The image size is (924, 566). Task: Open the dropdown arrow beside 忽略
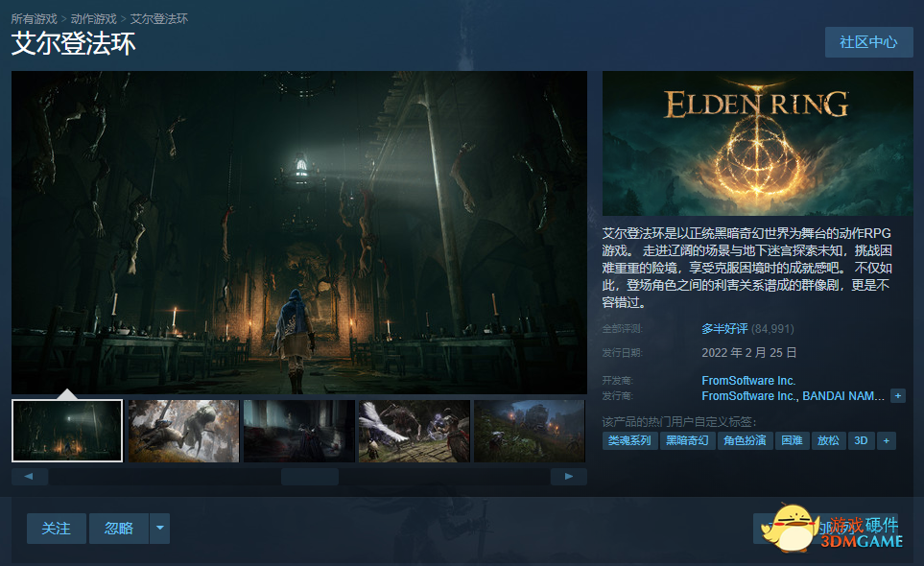(159, 529)
